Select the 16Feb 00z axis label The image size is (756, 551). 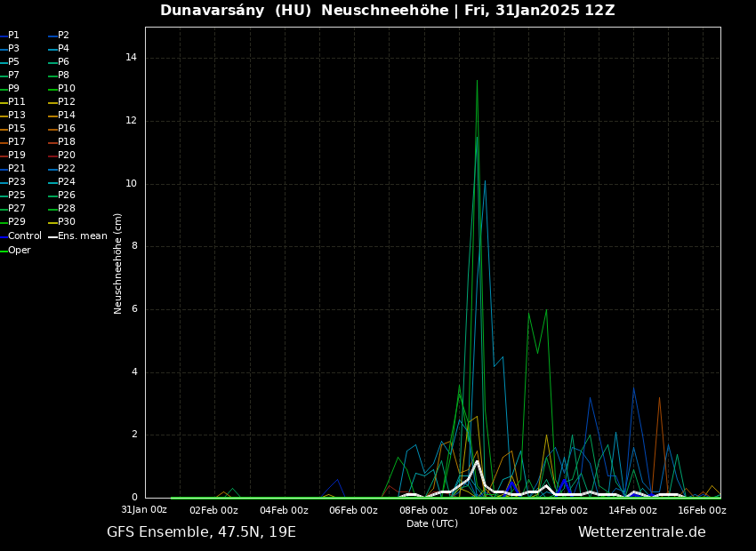[702, 510]
